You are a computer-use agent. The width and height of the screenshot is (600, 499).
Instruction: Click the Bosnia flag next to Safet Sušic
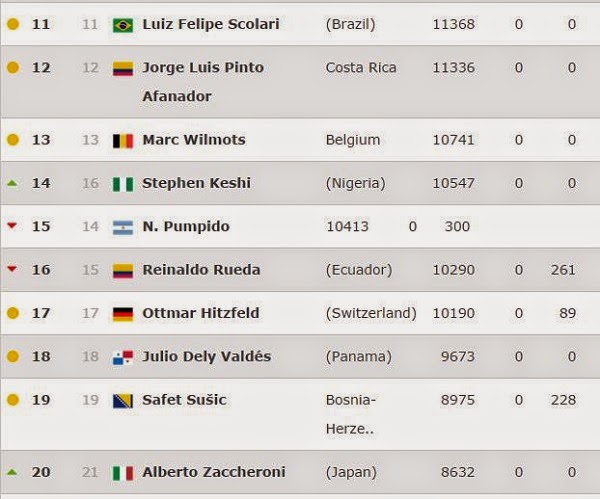click(123, 401)
